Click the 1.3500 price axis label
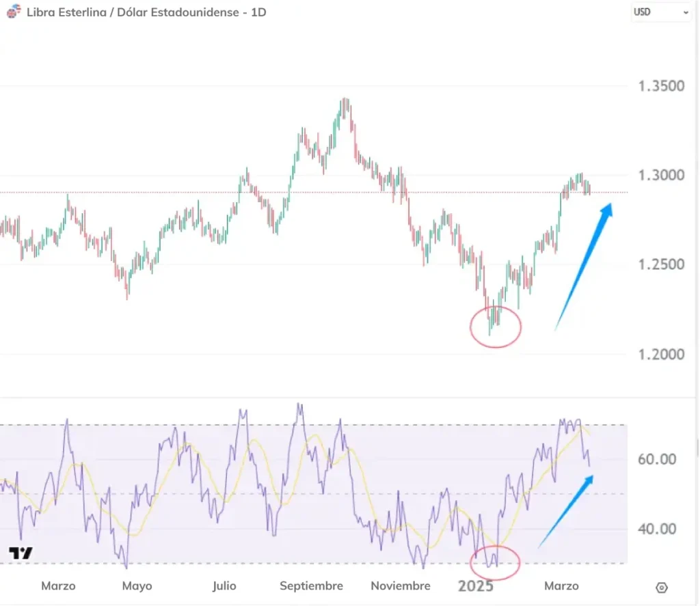 point(661,85)
